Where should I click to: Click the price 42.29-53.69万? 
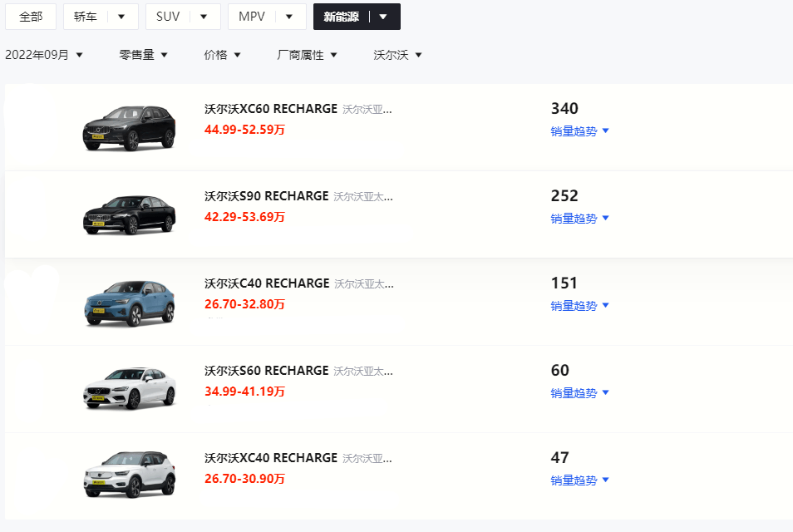[244, 217]
